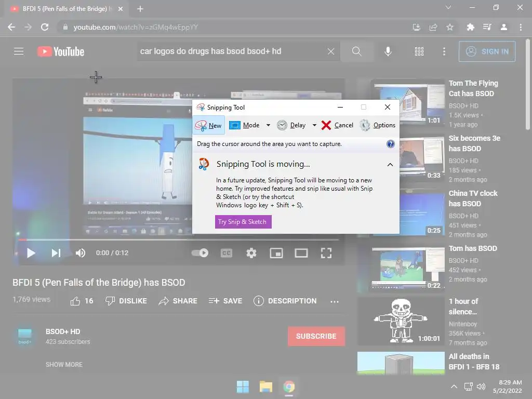Expand the Delay dropdown arrow
532x399 pixels.
pos(314,125)
